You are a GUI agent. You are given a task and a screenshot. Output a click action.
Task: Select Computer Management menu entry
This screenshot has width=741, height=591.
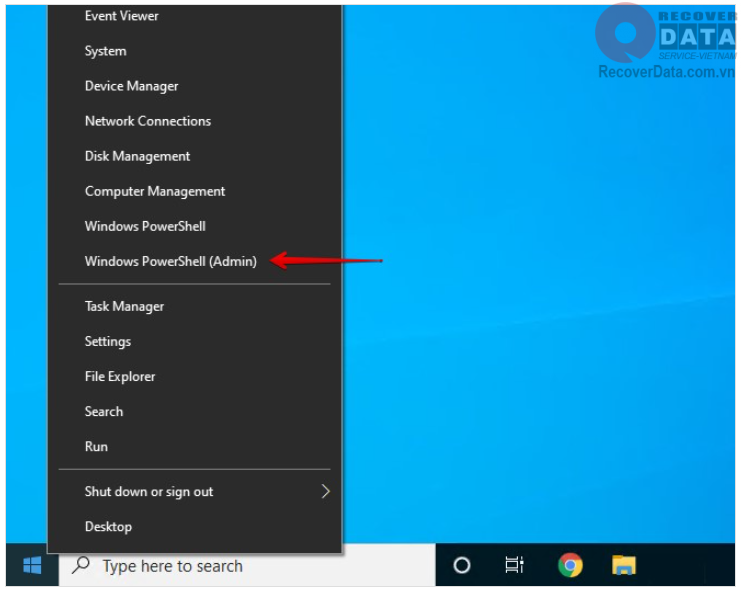(x=194, y=191)
